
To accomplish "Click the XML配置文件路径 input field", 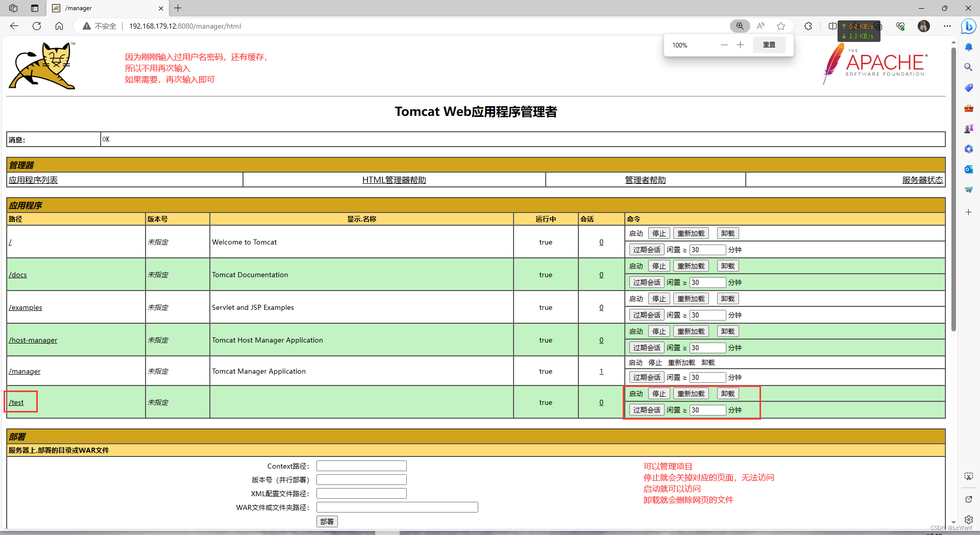I will [361, 494].
